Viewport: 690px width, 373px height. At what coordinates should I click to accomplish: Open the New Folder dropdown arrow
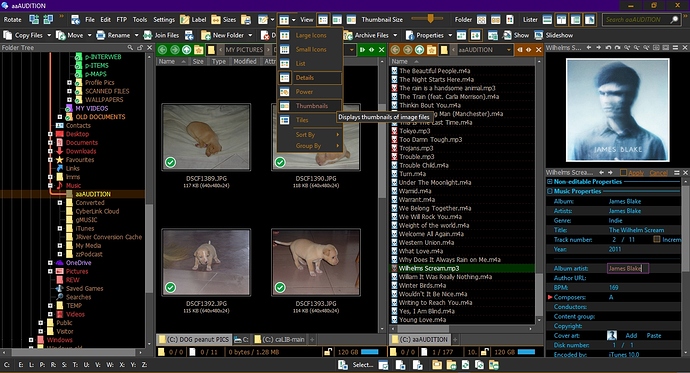click(x=250, y=35)
